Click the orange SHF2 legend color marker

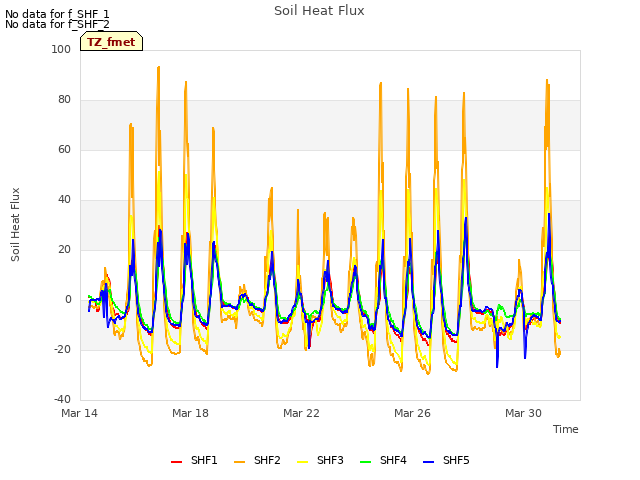point(240,462)
